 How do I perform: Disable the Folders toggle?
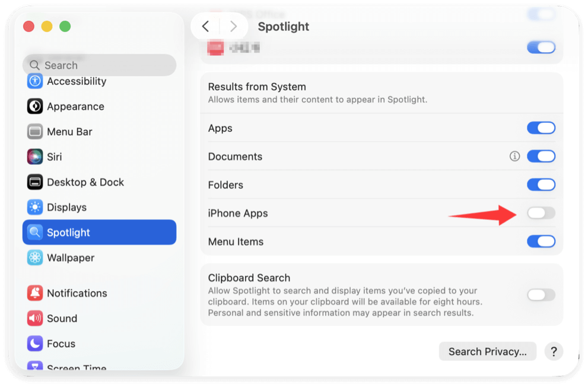[541, 184]
